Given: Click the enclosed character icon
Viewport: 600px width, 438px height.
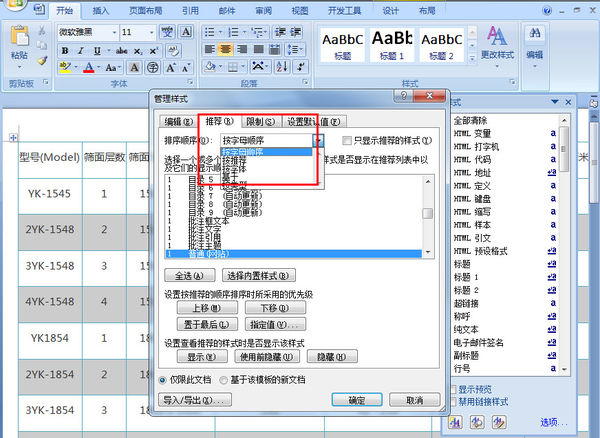Looking at the screenshot, I should pos(153,68).
